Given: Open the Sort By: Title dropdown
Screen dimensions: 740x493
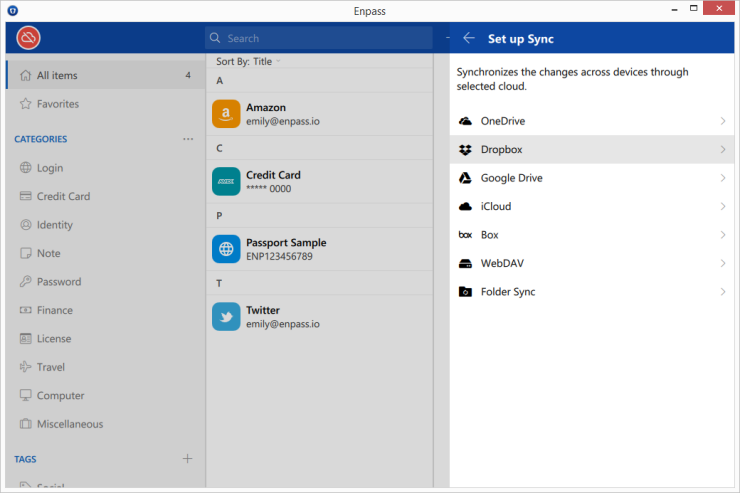Looking at the screenshot, I should coord(248,61).
